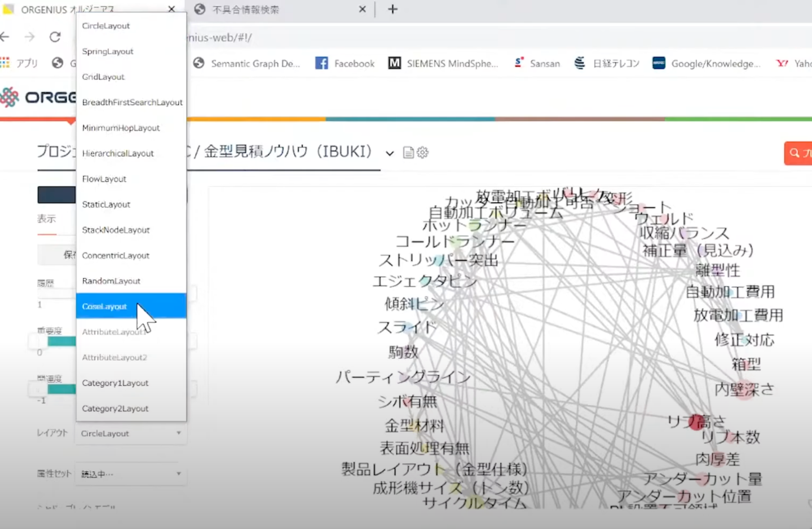Choose StackNodeLayout option
This screenshot has width=812, height=529.
pos(131,230)
